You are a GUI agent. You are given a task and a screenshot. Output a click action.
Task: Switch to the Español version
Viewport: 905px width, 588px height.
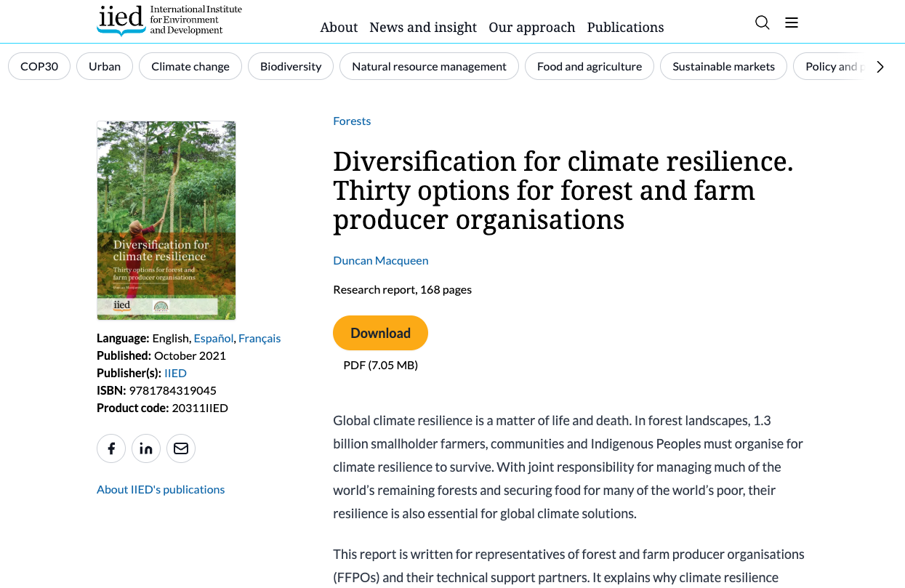click(213, 338)
